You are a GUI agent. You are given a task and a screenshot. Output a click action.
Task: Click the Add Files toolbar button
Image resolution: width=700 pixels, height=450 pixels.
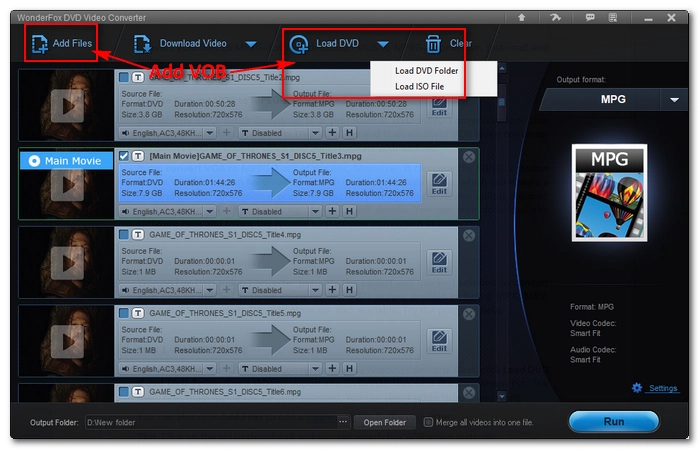[62, 43]
